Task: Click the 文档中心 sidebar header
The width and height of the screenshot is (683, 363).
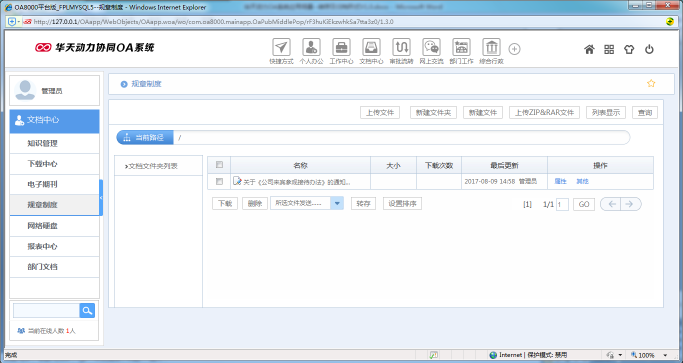Action: tap(54, 120)
